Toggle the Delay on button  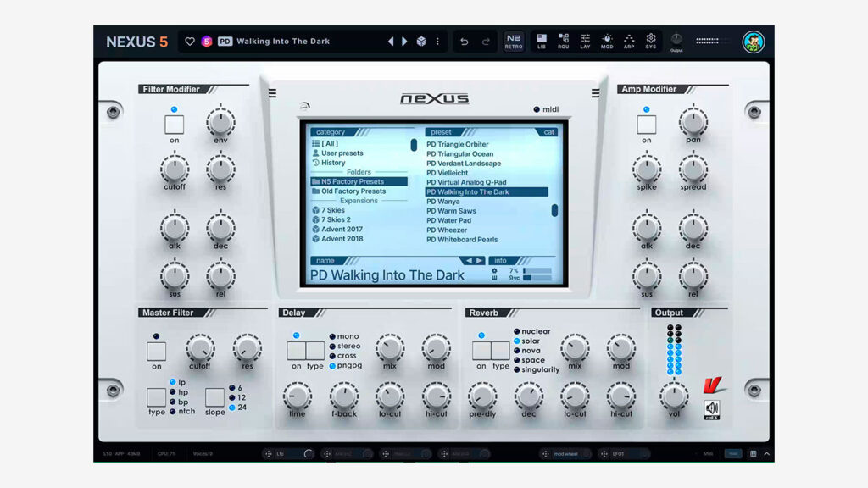pyautogui.click(x=296, y=351)
